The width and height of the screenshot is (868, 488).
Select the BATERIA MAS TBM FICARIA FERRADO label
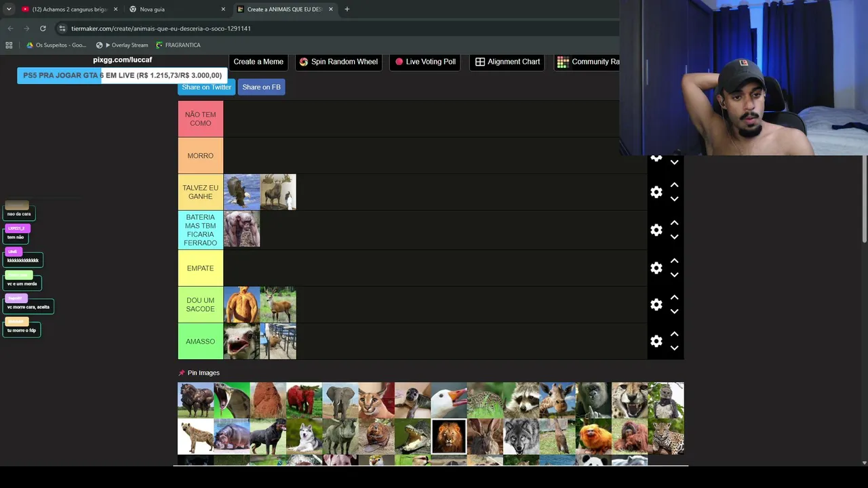pos(201,230)
